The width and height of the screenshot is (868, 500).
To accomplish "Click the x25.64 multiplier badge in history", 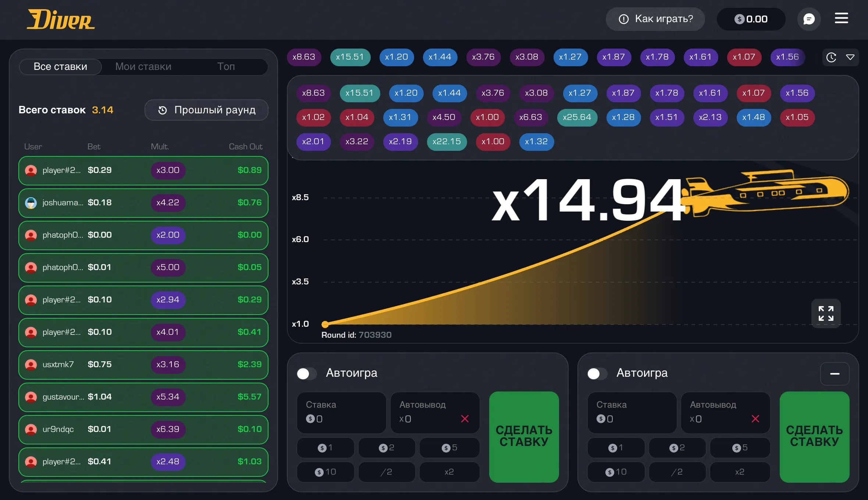I will point(577,117).
